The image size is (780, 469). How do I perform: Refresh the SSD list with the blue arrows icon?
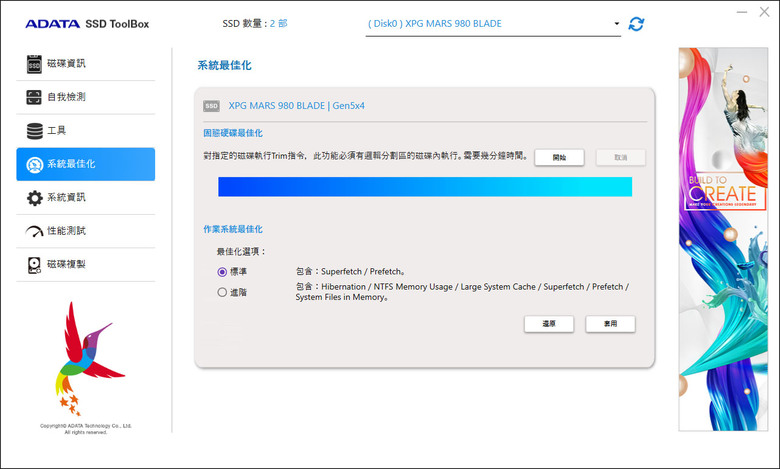(x=636, y=24)
